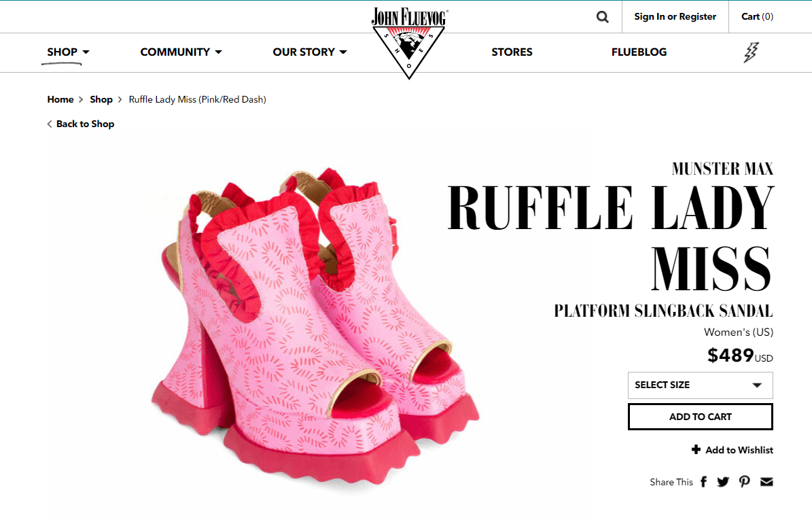This screenshot has width=812, height=520.
Task: Click the lightning bolt icon
Action: [752, 52]
